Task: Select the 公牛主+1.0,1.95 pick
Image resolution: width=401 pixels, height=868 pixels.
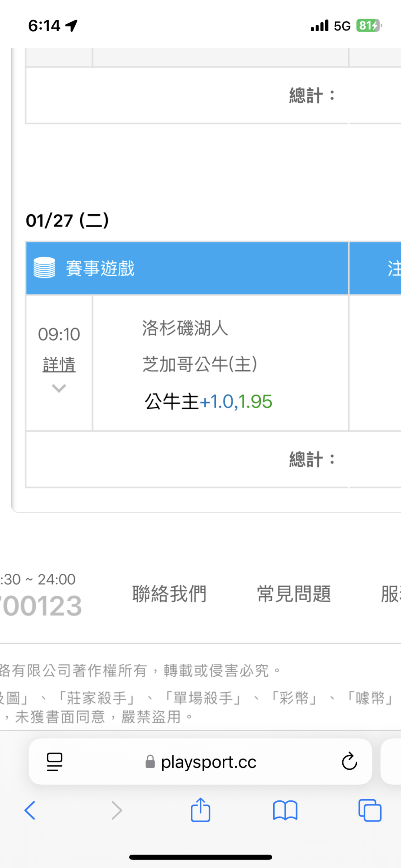Action: [x=208, y=402]
